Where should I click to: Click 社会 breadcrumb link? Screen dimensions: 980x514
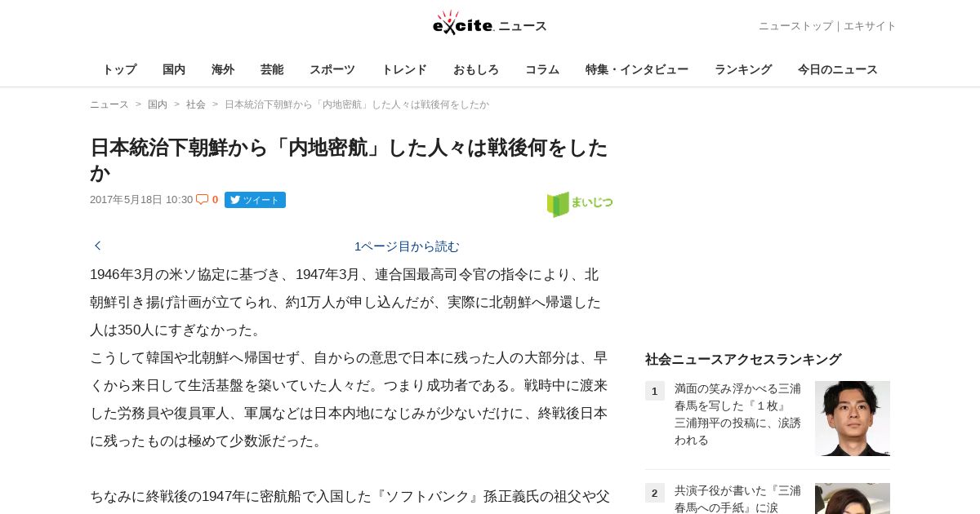196,104
